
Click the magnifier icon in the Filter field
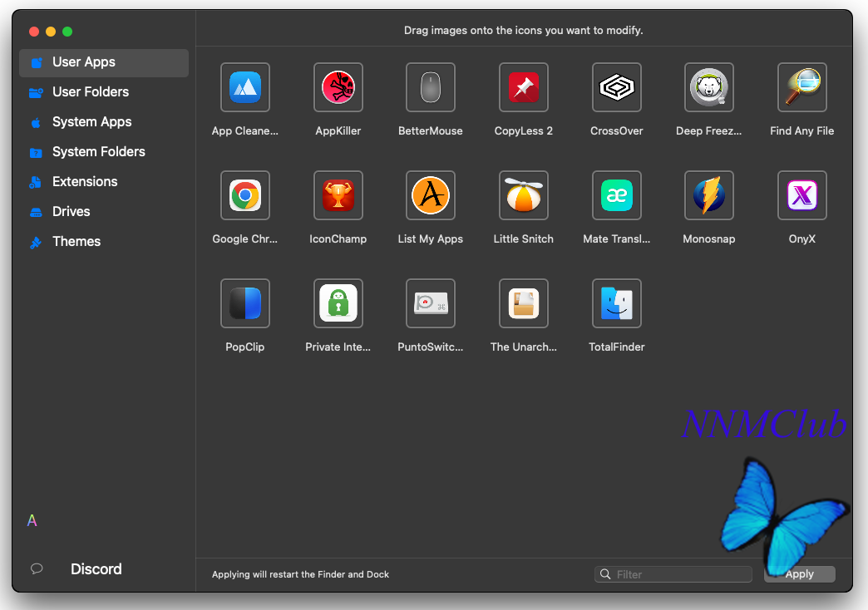pos(605,574)
